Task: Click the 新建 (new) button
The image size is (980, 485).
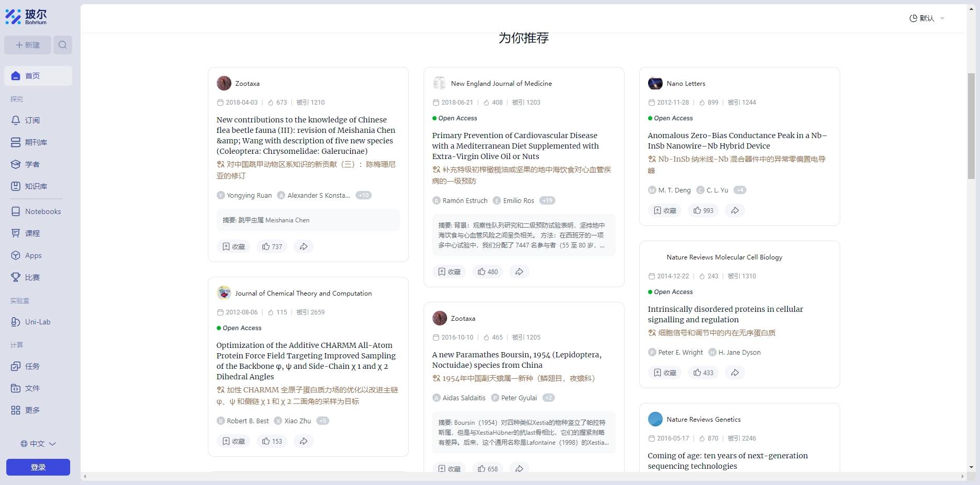Action: [x=28, y=45]
